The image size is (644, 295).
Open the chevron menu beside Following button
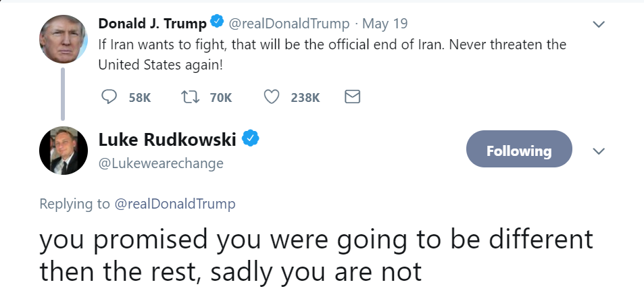[x=598, y=151]
